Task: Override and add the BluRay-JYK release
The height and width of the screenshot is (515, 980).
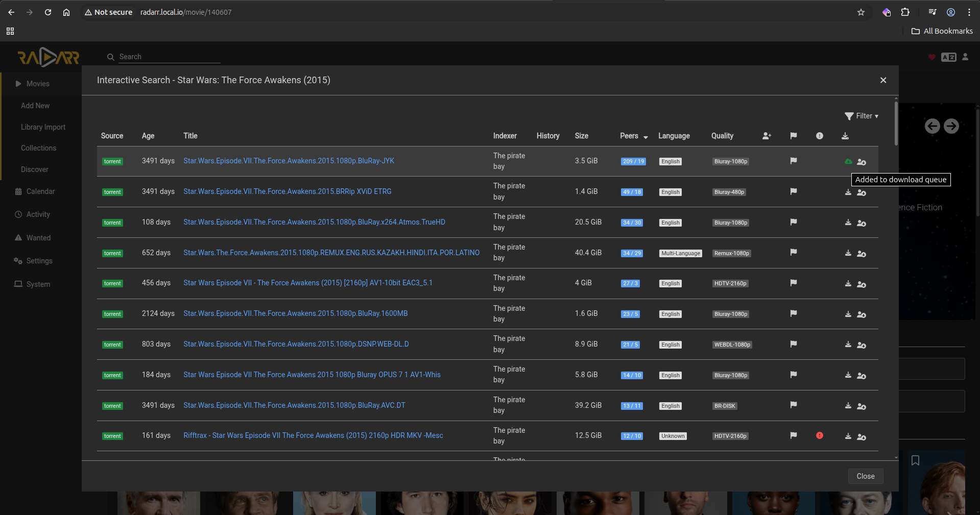Action: pyautogui.click(x=862, y=162)
